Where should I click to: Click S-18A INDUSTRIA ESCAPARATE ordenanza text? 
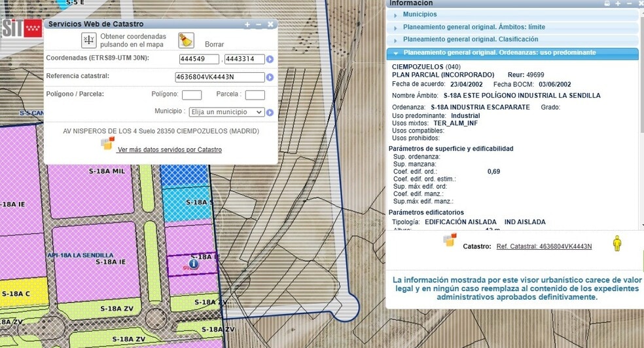pos(480,107)
